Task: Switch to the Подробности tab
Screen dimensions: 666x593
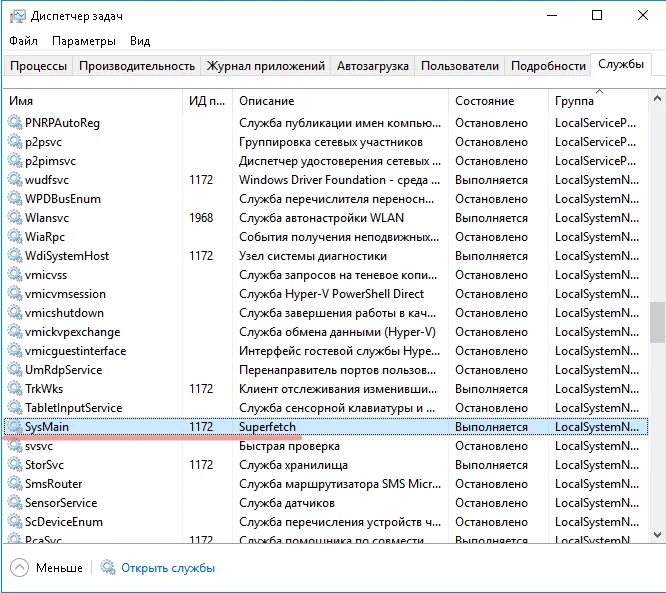Action: point(548,66)
